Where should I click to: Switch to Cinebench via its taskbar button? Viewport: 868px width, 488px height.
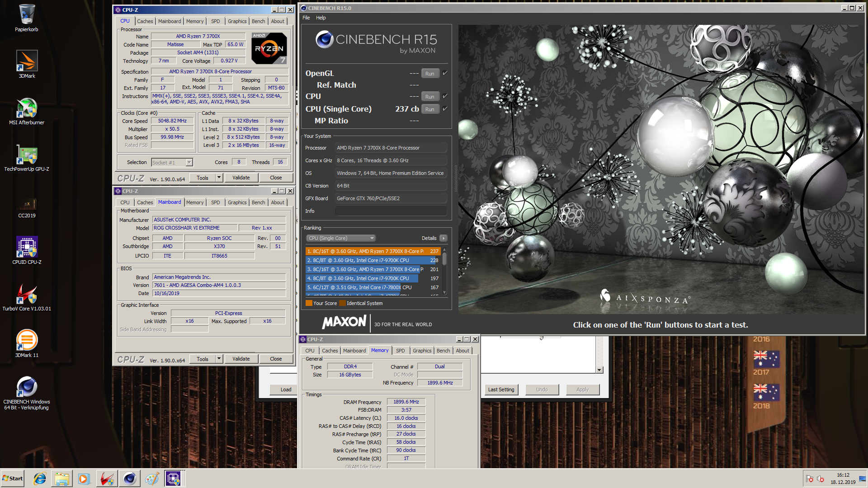pos(129,479)
